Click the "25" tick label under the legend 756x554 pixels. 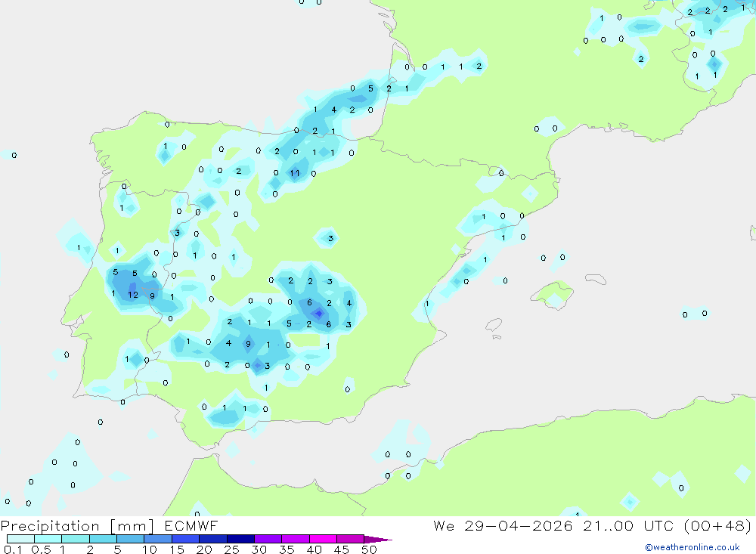(231, 549)
